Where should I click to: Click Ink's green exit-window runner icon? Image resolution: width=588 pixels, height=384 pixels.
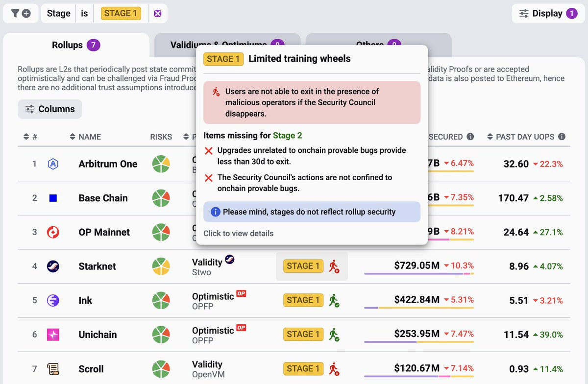click(x=334, y=300)
